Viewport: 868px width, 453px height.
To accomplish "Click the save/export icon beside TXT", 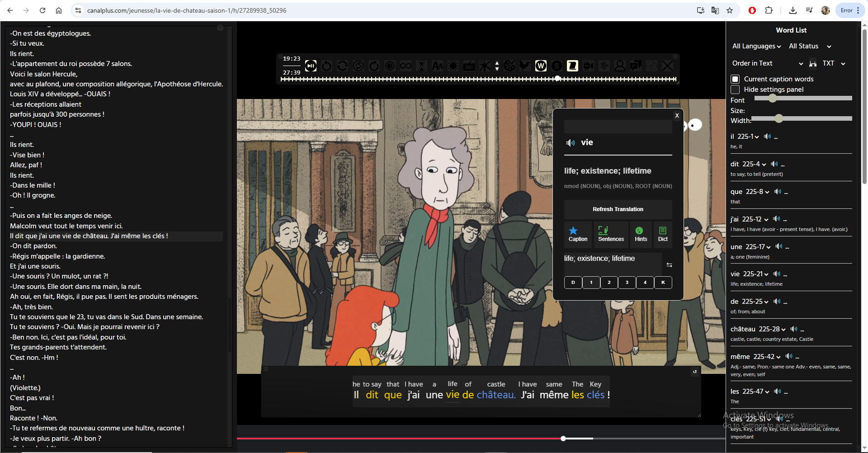I will (x=813, y=64).
